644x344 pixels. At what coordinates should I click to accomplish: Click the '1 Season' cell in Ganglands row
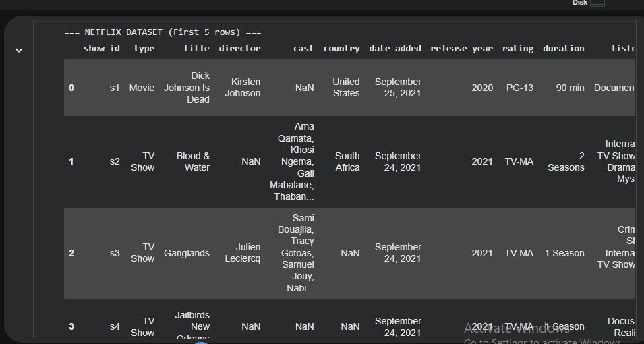[564, 253]
